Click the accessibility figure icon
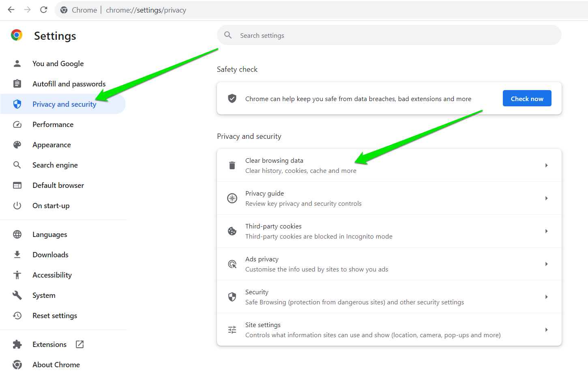 click(17, 275)
